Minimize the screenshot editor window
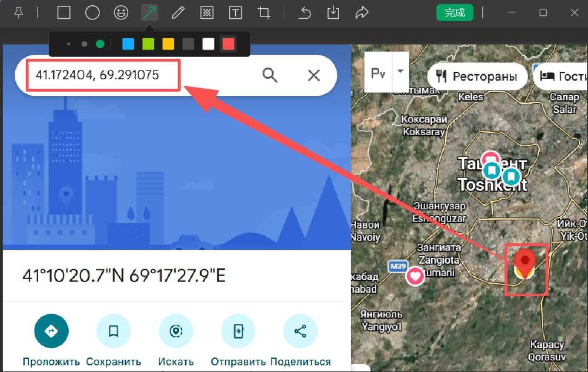588x372 pixels. click(x=512, y=13)
